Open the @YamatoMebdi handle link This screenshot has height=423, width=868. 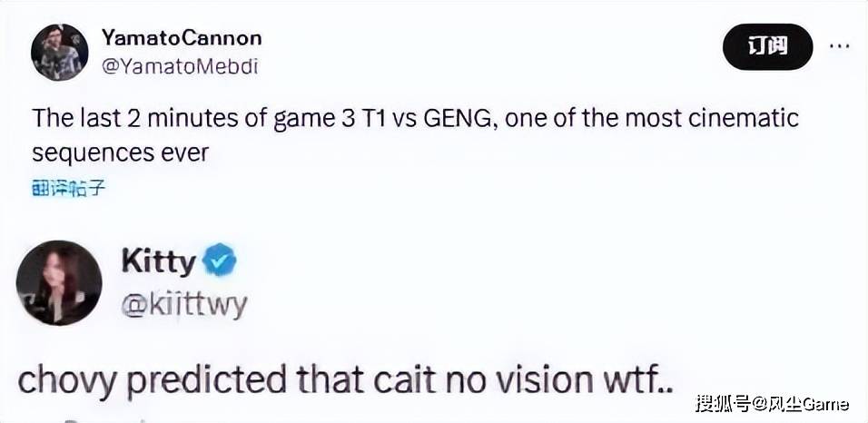pyautogui.click(x=180, y=66)
